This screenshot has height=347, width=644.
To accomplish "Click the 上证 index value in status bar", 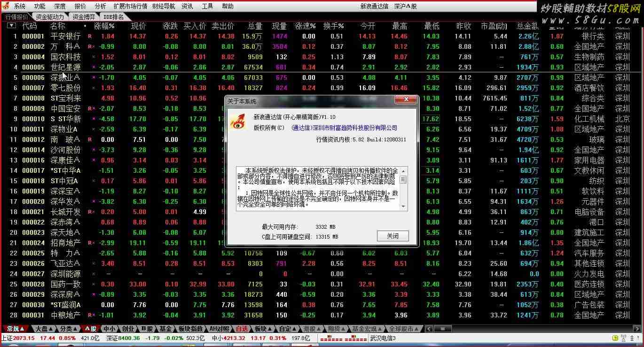I will coord(24,338).
